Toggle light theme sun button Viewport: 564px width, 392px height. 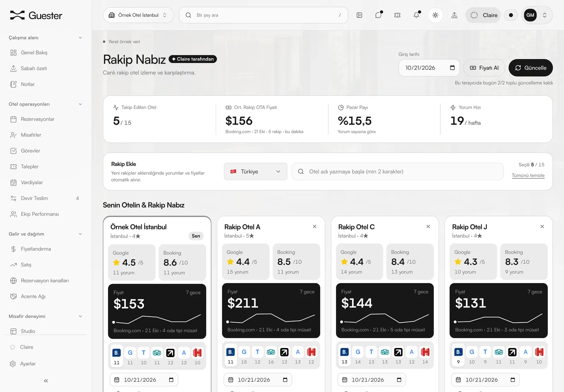point(435,15)
